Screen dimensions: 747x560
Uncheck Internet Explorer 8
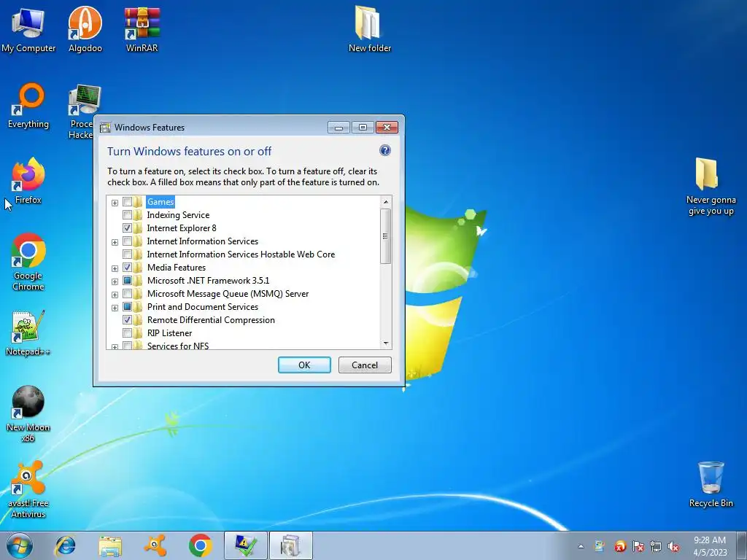tap(127, 228)
